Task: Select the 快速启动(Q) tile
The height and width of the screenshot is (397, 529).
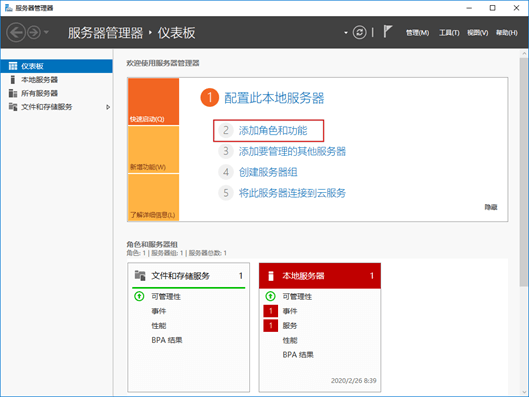Action: tap(154, 102)
